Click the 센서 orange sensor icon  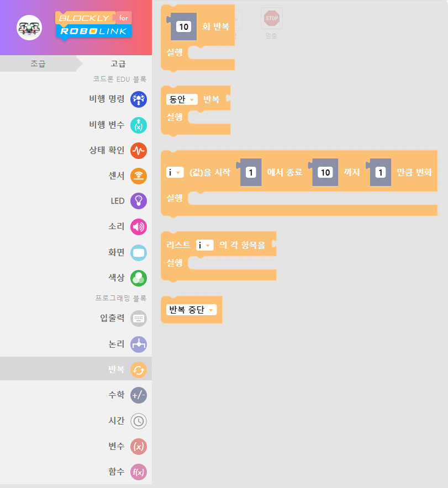pyautogui.click(x=138, y=176)
